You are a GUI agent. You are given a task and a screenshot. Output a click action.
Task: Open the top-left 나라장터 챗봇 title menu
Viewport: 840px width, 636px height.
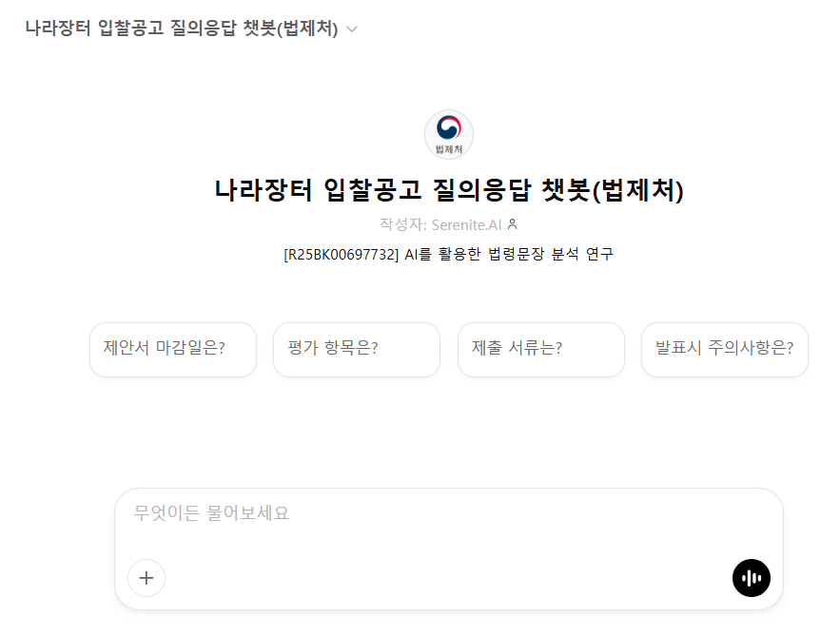pyautogui.click(x=182, y=29)
